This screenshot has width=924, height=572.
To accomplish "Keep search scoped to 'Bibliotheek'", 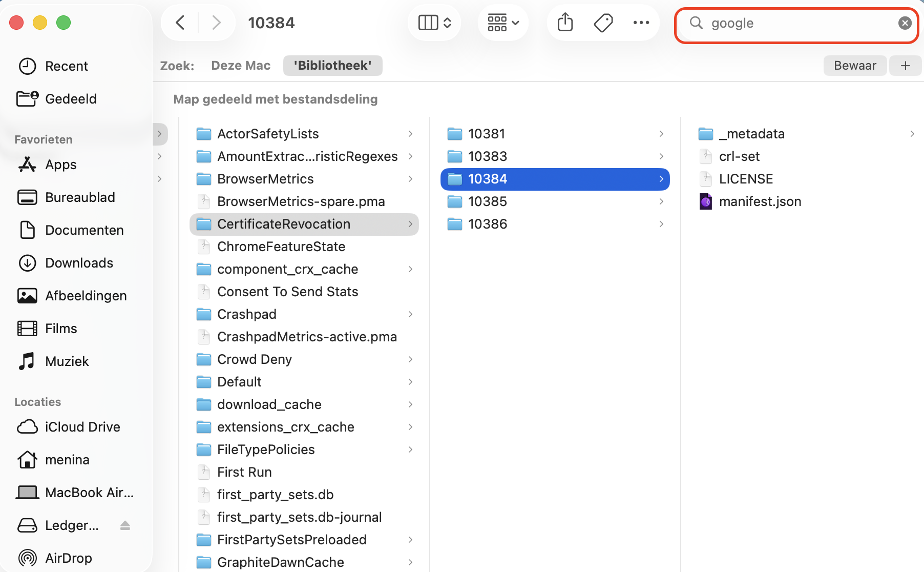I will pyautogui.click(x=332, y=65).
